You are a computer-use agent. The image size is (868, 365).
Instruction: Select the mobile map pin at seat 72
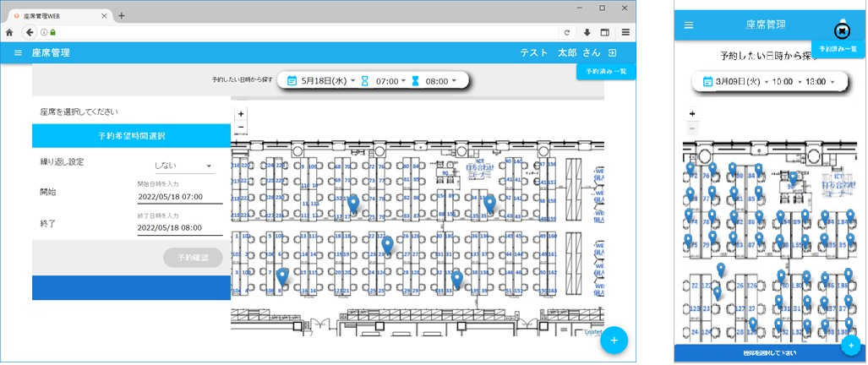(690, 169)
